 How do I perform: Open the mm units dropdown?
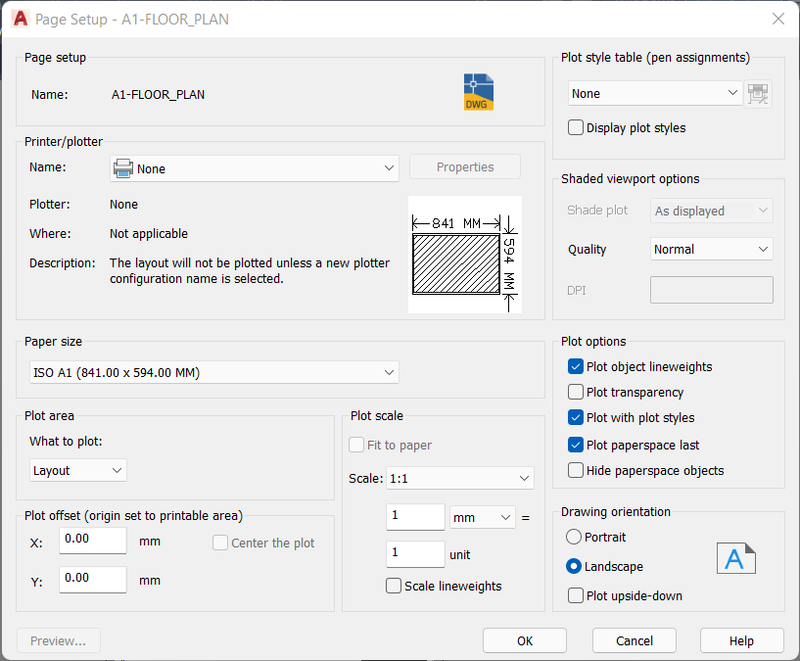pyautogui.click(x=482, y=517)
